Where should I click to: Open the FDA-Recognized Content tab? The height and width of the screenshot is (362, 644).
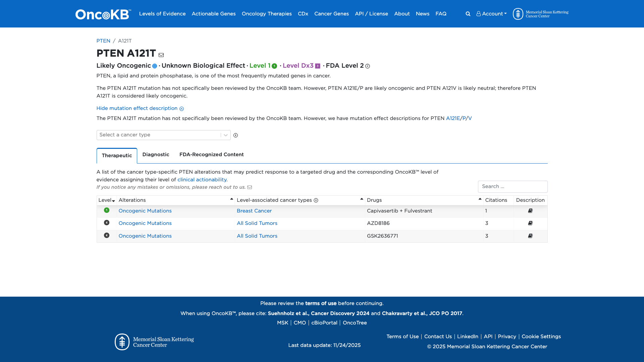[211, 155]
